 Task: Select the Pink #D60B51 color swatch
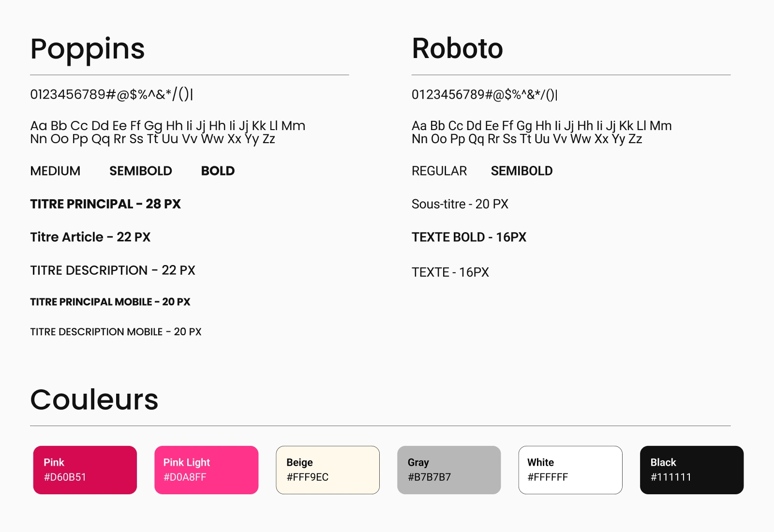pos(85,470)
